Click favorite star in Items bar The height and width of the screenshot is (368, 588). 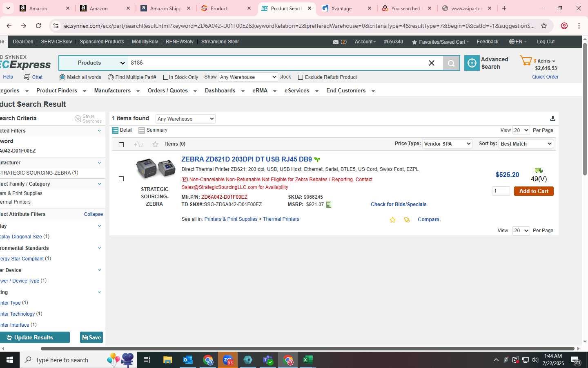click(x=155, y=144)
